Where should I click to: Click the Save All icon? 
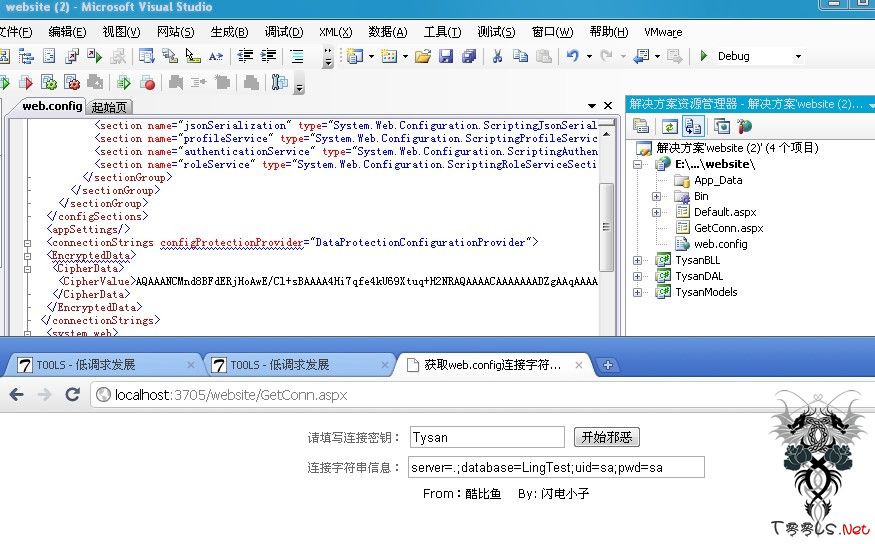(469, 56)
